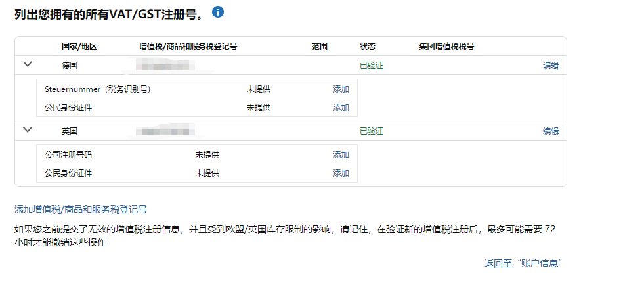Click 编辑 for the 德国 registration
644x281 pixels.
(x=550, y=65)
